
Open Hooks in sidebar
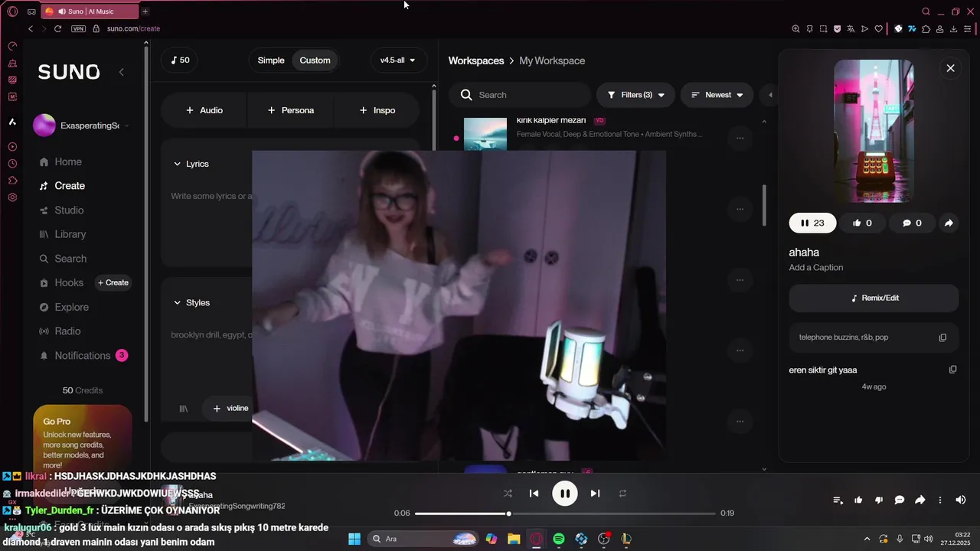(x=61, y=282)
